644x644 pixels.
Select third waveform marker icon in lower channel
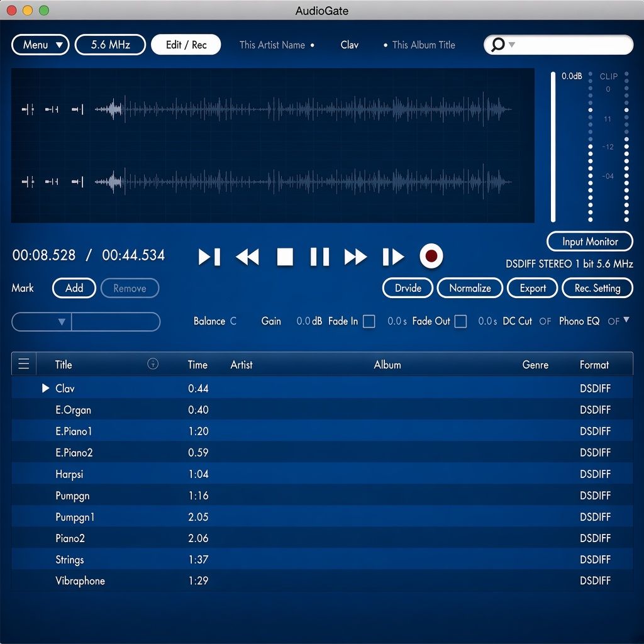click(77, 182)
